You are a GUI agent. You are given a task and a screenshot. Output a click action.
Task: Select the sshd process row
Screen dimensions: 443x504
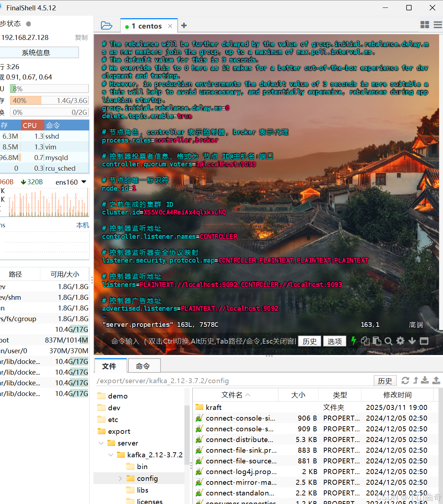pyautogui.click(x=45, y=136)
